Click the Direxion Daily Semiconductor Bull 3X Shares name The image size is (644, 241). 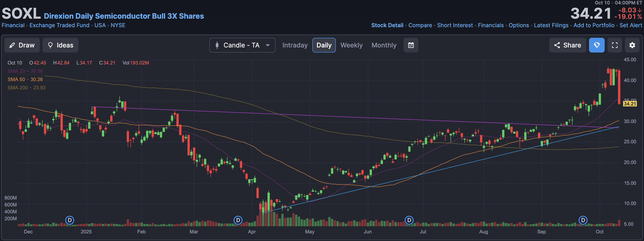124,16
